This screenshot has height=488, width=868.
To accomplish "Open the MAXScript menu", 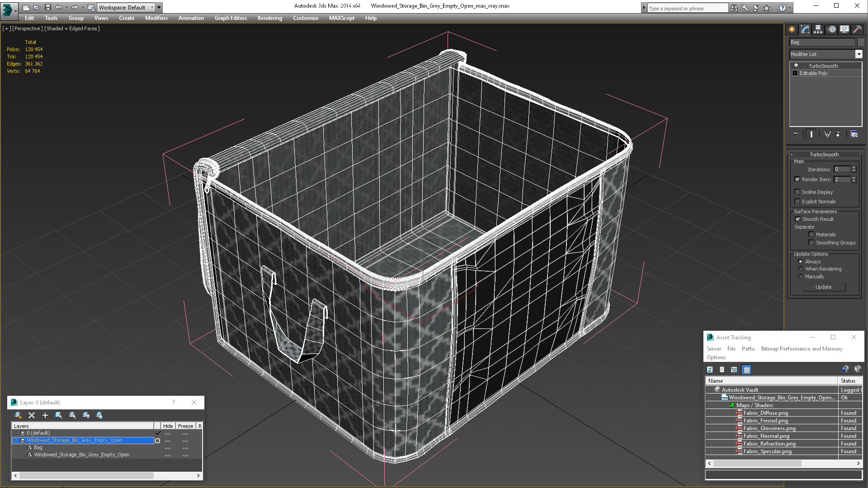I will pos(342,18).
